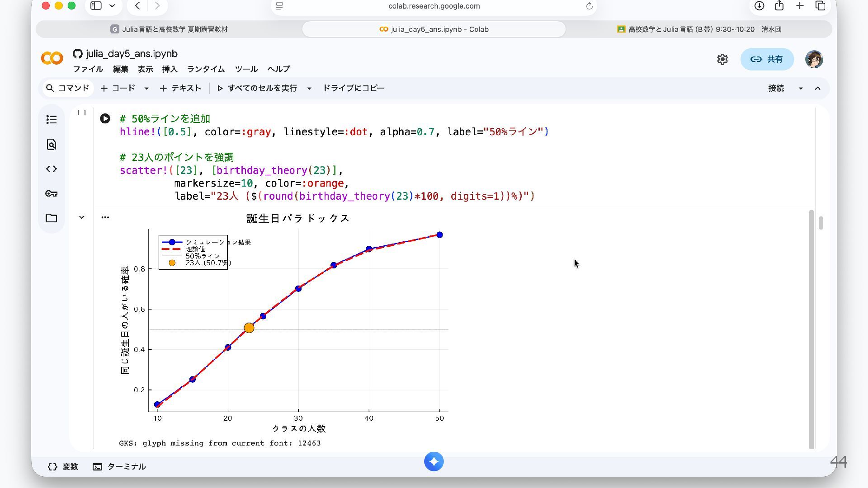Open the ターミナル panel

119,466
